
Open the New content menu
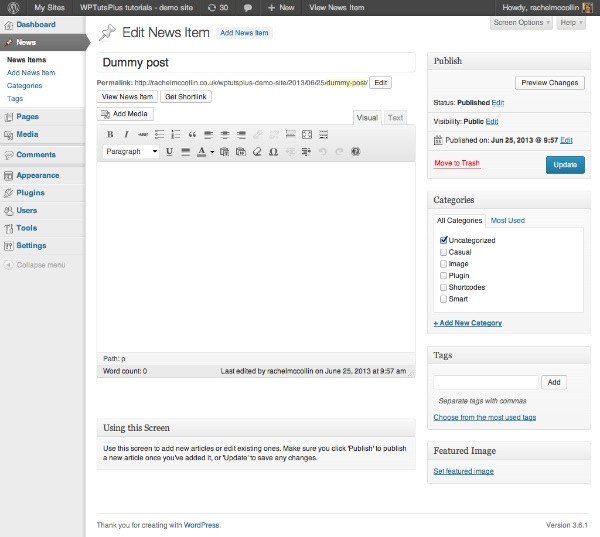click(281, 8)
